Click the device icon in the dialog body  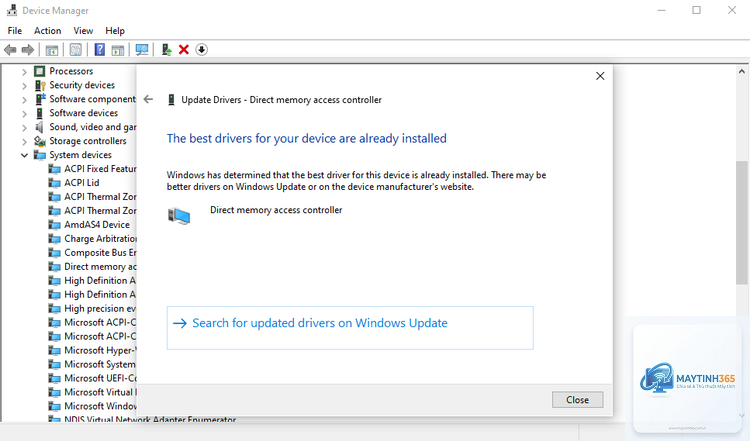pyautogui.click(x=179, y=216)
